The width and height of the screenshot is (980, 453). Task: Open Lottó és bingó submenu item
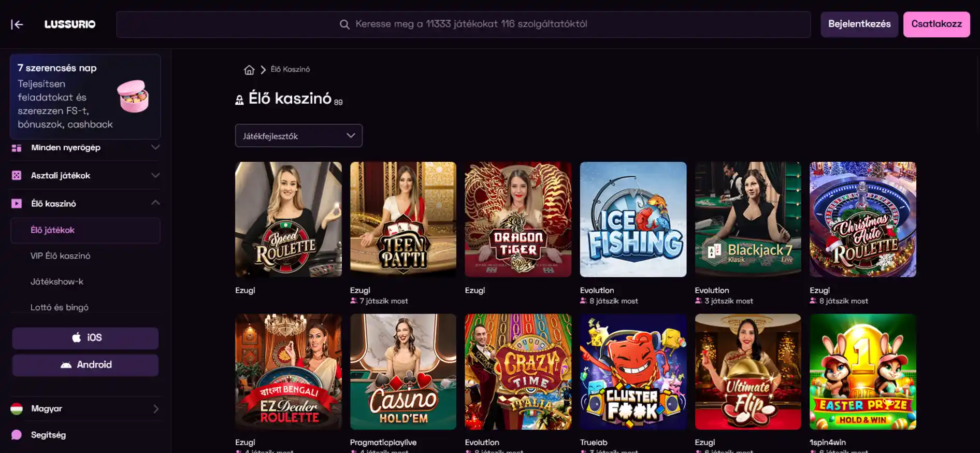point(59,307)
